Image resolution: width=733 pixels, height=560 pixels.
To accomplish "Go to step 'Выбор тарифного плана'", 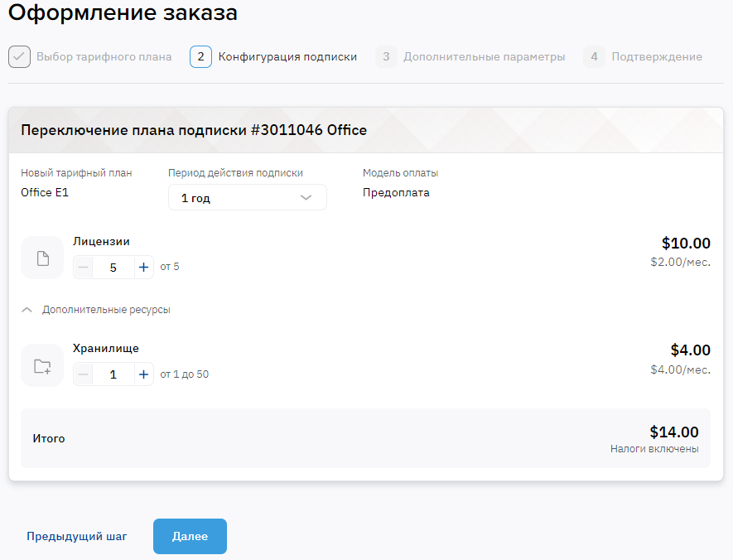I will click(x=104, y=56).
